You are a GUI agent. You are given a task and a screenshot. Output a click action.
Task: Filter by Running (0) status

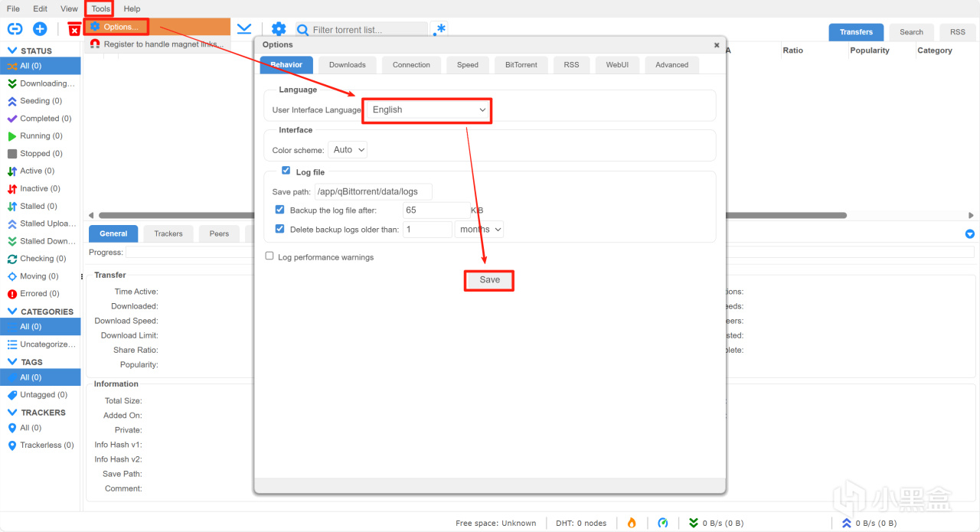(x=40, y=136)
